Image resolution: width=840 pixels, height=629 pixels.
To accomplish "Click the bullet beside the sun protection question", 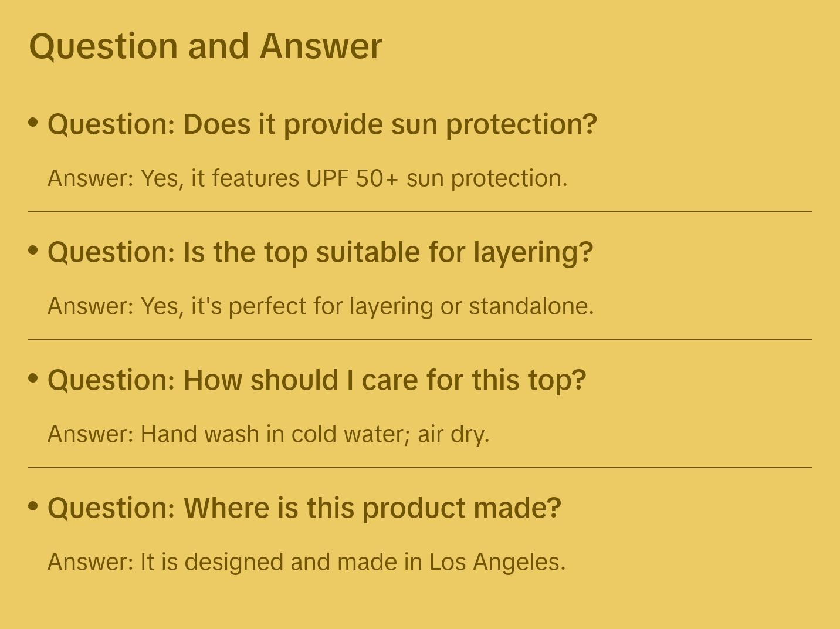I will [x=33, y=122].
